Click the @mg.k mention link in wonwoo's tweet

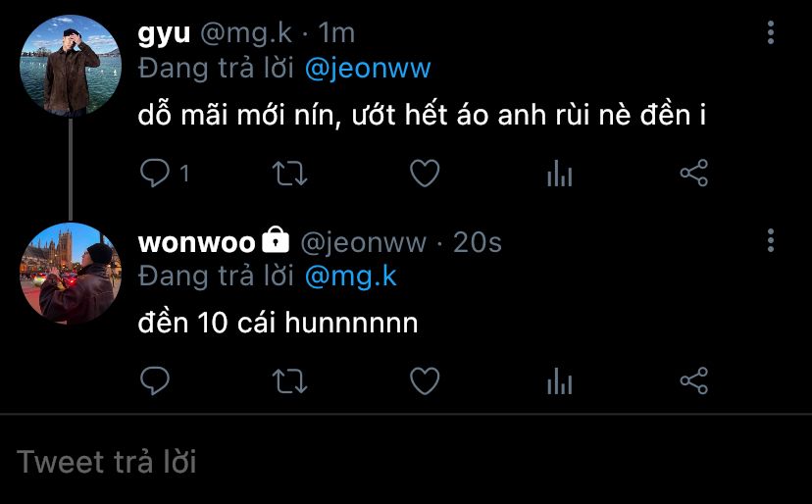[350, 276]
